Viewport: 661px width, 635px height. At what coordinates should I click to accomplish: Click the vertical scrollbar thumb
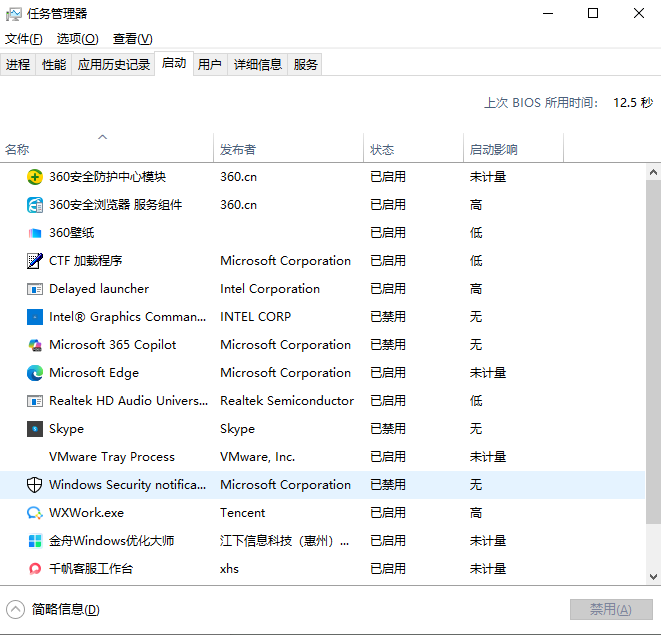pyautogui.click(x=653, y=352)
